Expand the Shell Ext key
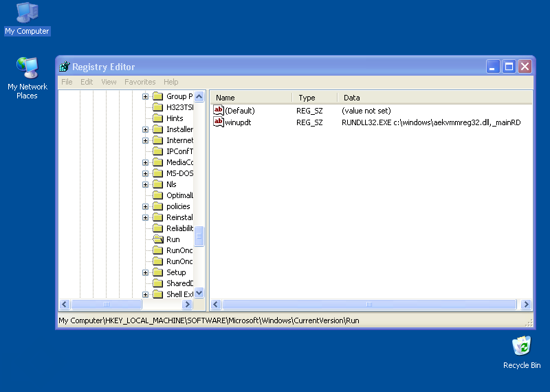Screen dimensions: 550x392 pyautogui.click(x=145, y=294)
